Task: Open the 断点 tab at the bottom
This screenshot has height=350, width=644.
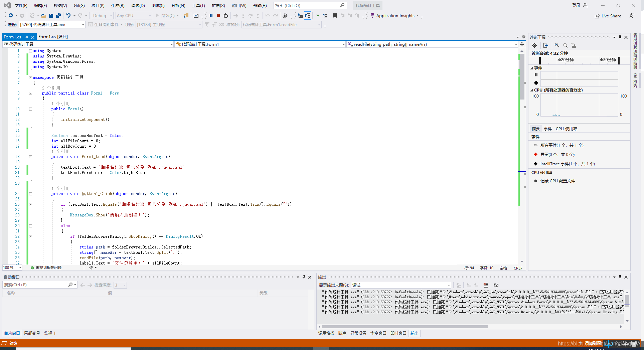Action: [x=342, y=333]
